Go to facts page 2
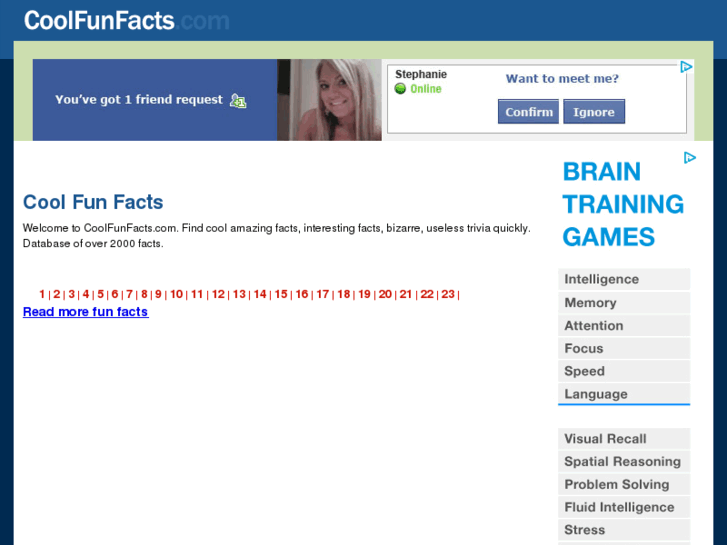The image size is (727, 545). tap(57, 294)
